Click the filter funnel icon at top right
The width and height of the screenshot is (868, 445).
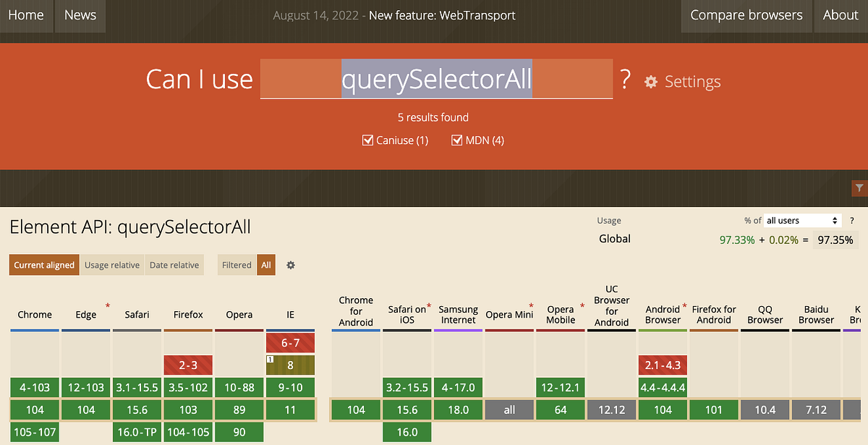pos(860,187)
